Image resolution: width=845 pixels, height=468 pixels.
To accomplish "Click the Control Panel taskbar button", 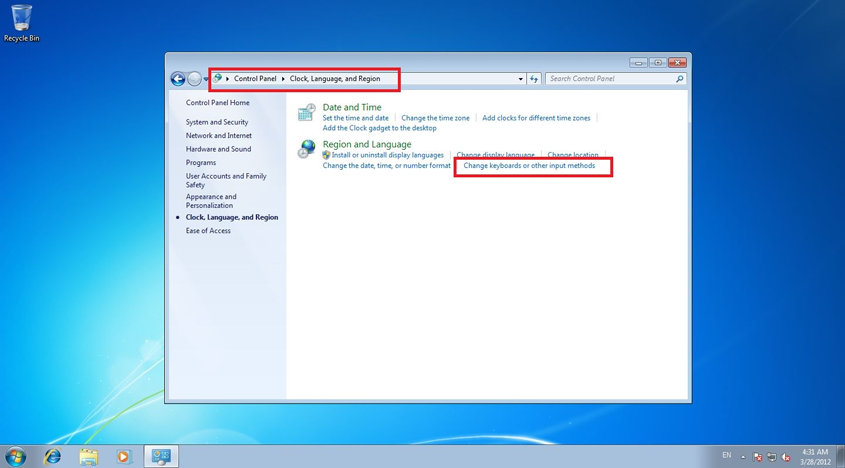I will click(x=161, y=457).
